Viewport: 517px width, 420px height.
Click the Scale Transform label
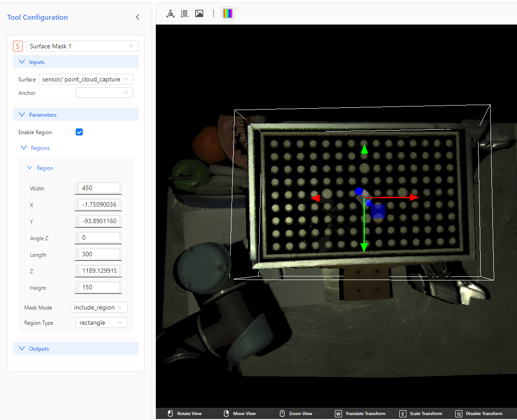tap(426, 414)
